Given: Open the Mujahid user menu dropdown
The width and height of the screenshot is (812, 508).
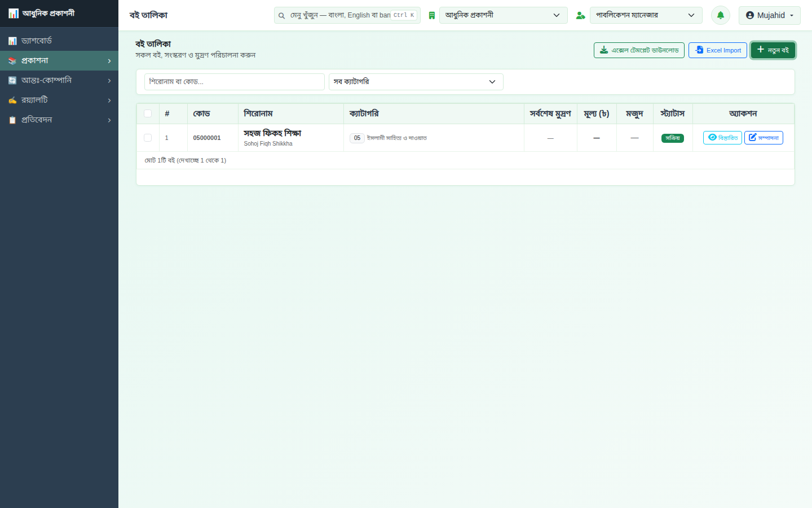Looking at the screenshot, I should coord(770,15).
